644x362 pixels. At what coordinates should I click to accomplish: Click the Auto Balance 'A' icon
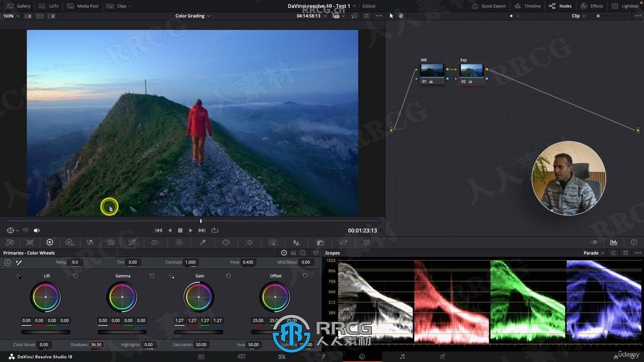[x=8, y=262]
